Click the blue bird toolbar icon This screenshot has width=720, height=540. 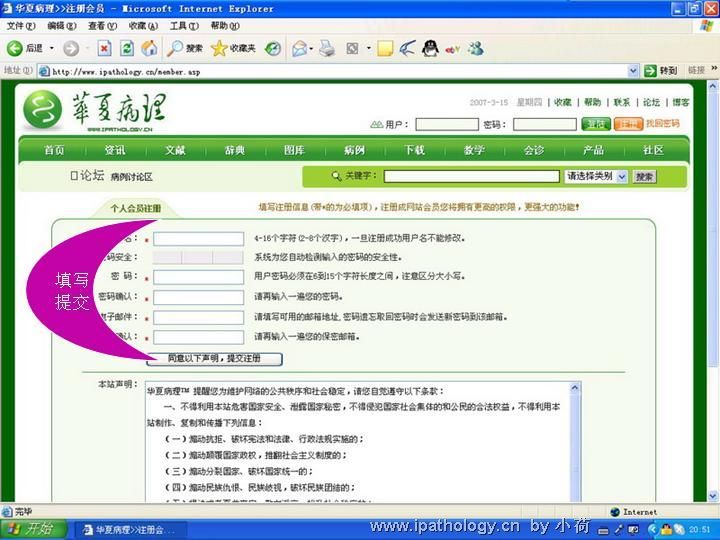point(407,48)
